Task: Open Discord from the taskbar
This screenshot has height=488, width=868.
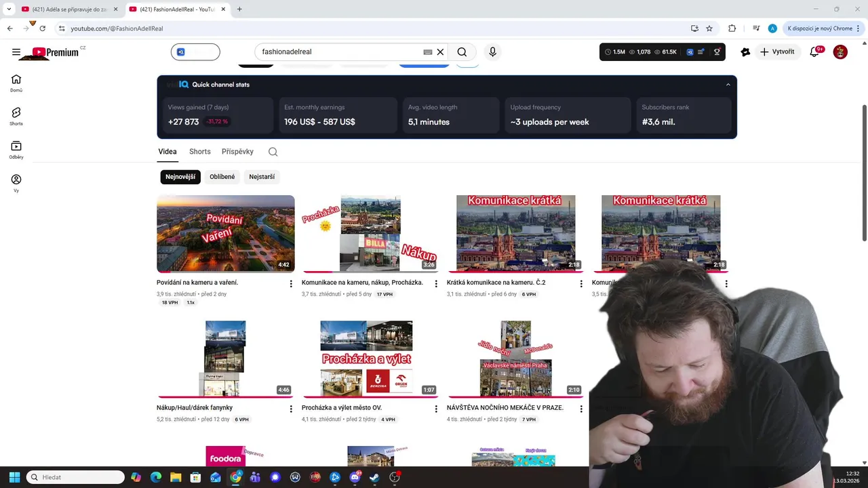Action: coord(355,477)
